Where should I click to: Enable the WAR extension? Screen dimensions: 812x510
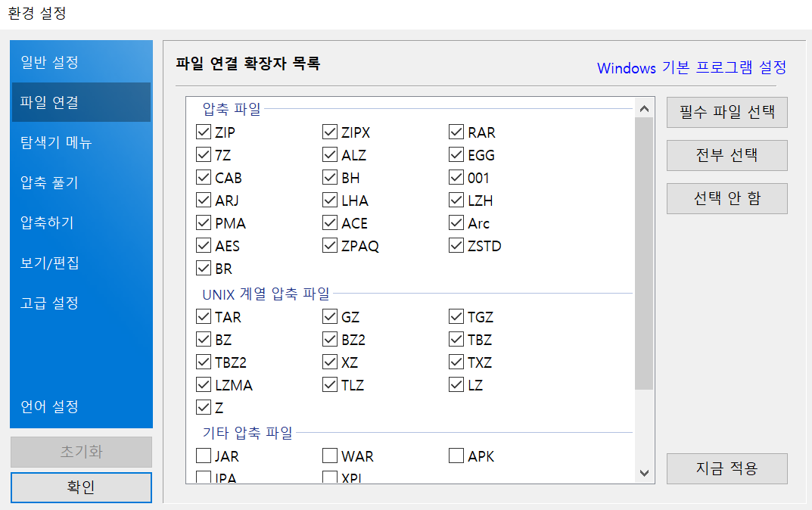click(329, 456)
